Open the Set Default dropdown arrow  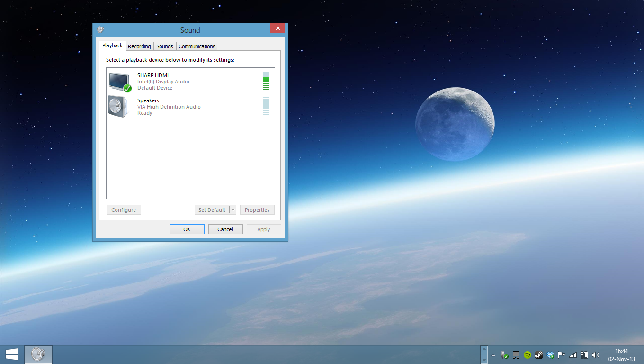point(233,210)
